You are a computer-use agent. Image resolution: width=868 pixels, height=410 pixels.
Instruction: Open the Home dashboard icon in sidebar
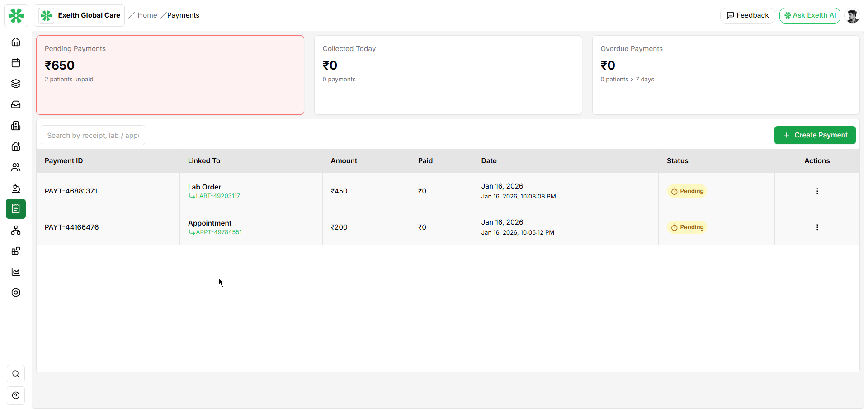pyautogui.click(x=16, y=42)
